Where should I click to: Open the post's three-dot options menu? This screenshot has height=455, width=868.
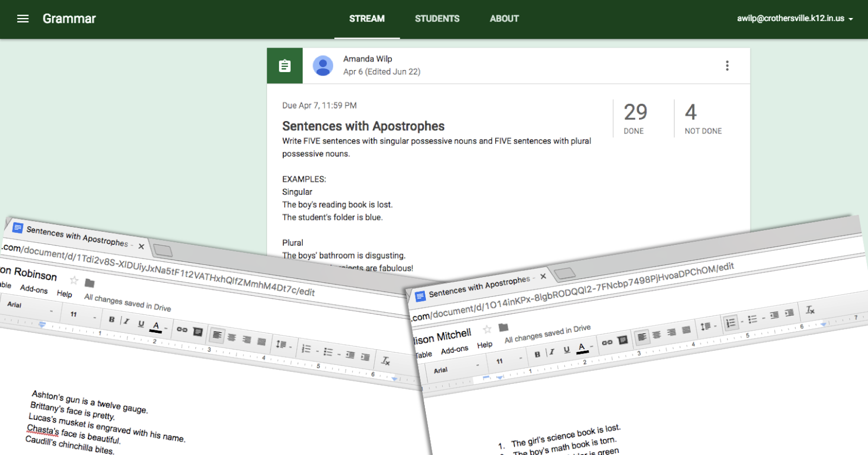coord(727,66)
